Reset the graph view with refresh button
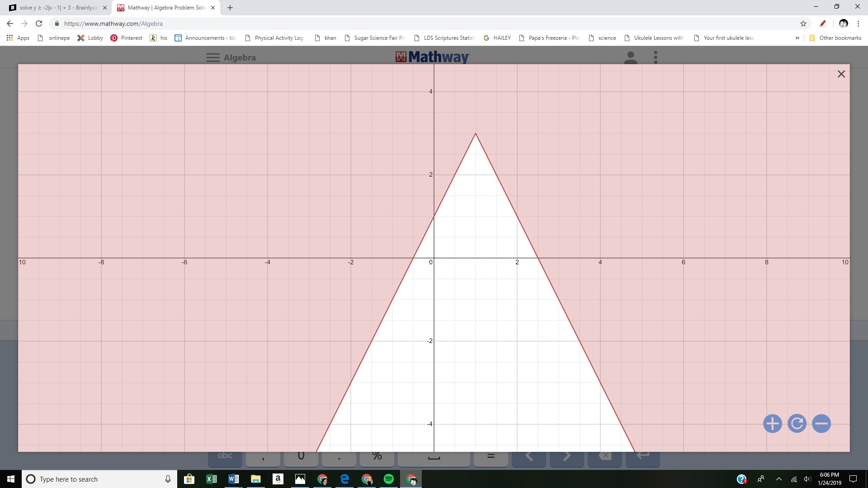Viewport: 868px width, 488px height. click(x=797, y=423)
